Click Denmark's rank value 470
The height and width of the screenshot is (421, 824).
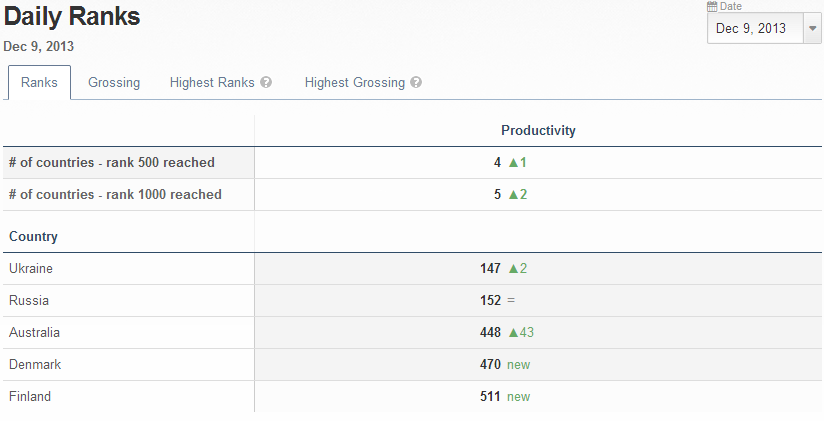click(x=490, y=365)
